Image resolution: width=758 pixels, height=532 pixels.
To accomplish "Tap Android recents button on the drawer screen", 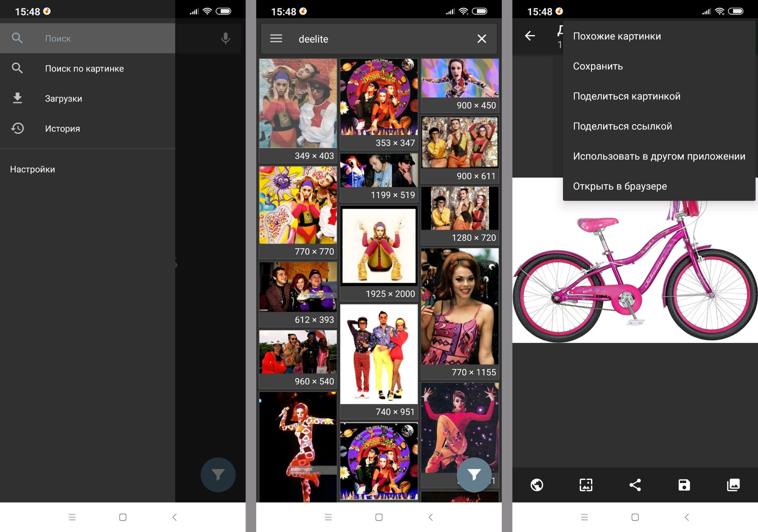I will click(x=72, y=517).
